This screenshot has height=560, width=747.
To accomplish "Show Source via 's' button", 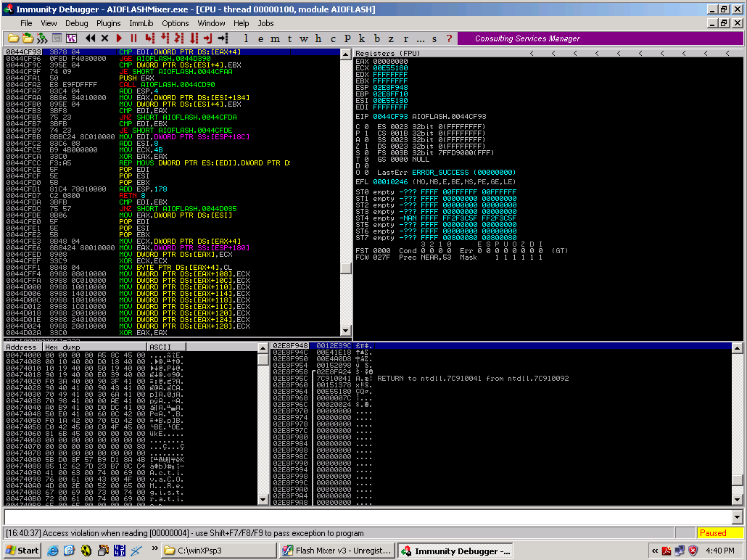I will click(434, 38).
